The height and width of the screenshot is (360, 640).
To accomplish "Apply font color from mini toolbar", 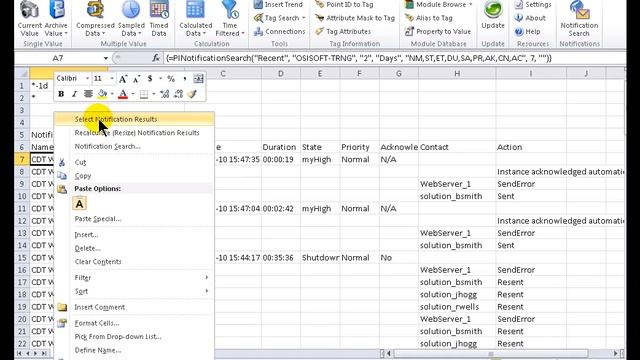I will [x=123, y=94].
